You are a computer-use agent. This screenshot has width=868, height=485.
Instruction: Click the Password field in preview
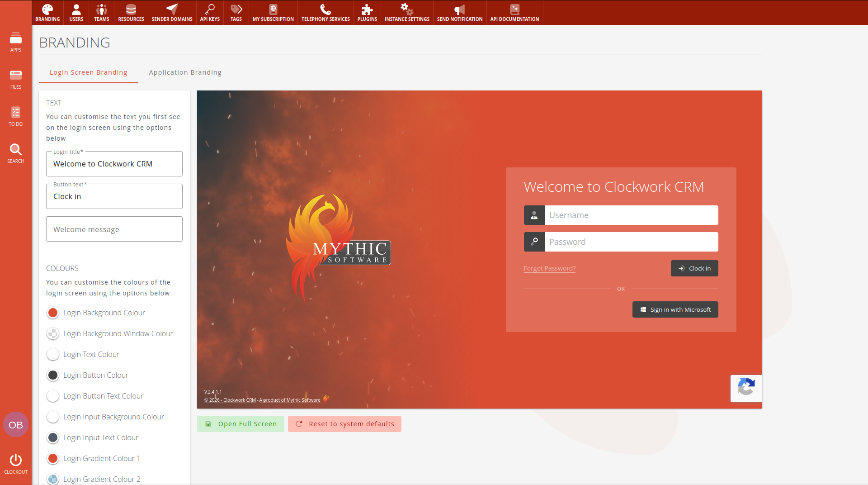(x=632, y=242)
